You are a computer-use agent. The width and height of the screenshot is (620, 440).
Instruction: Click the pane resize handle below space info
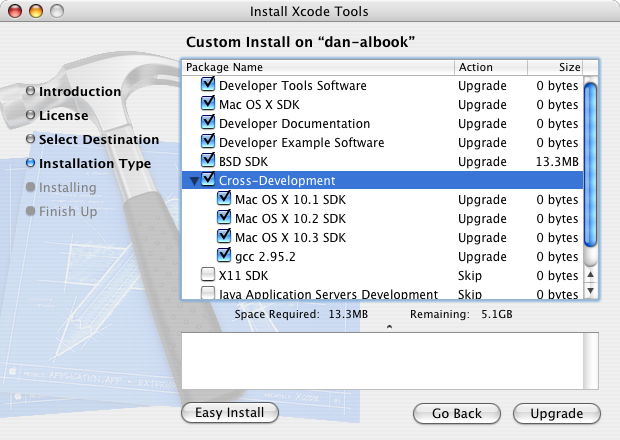(390, 326)
